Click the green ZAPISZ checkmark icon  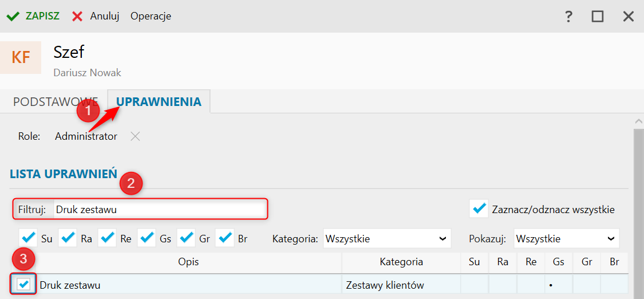click(13, 17)
